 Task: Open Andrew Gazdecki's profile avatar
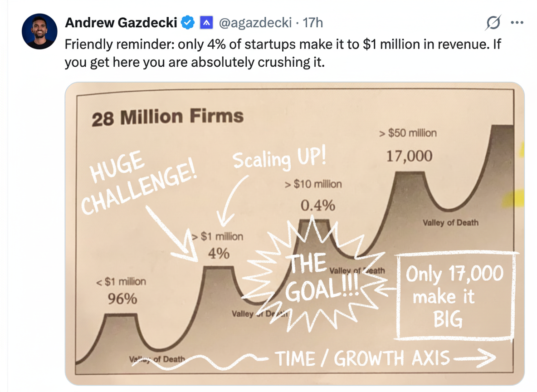(x=39, y=31)
